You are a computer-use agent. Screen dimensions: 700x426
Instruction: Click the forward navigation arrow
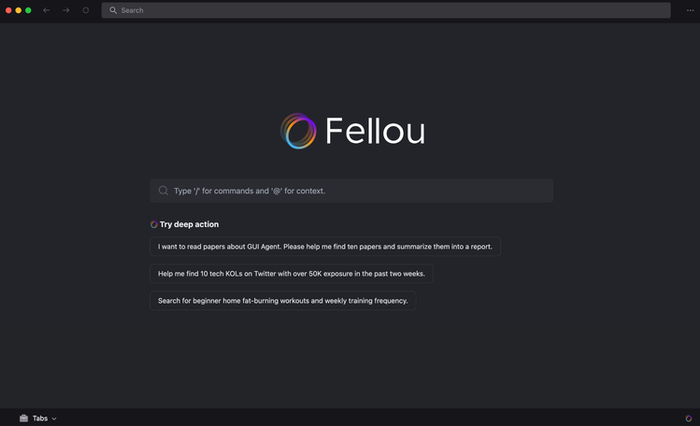point(66,10)
